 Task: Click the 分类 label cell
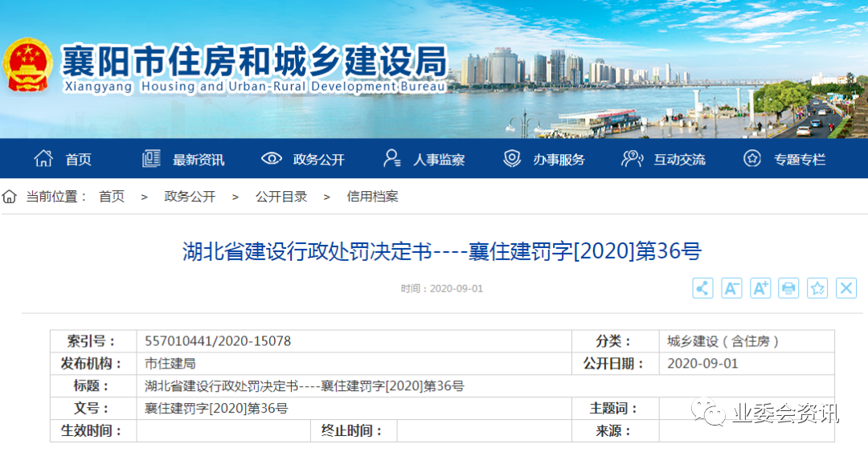click(615, 341)
